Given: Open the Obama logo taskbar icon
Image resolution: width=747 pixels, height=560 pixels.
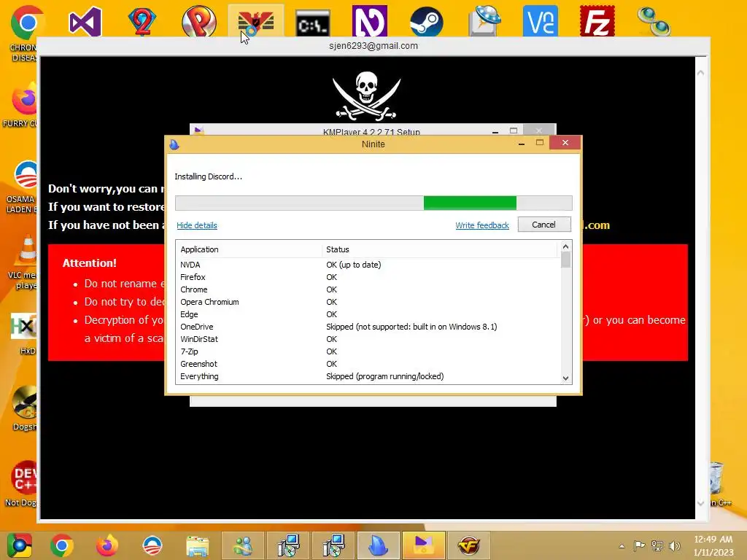Looking at the screenshot, I should coord(152,545).
